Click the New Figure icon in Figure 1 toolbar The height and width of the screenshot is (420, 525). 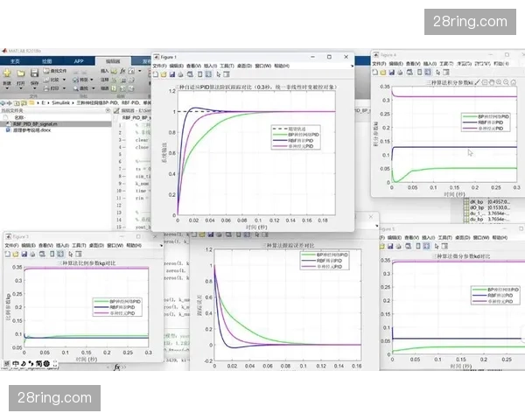[x=156, y=74]
